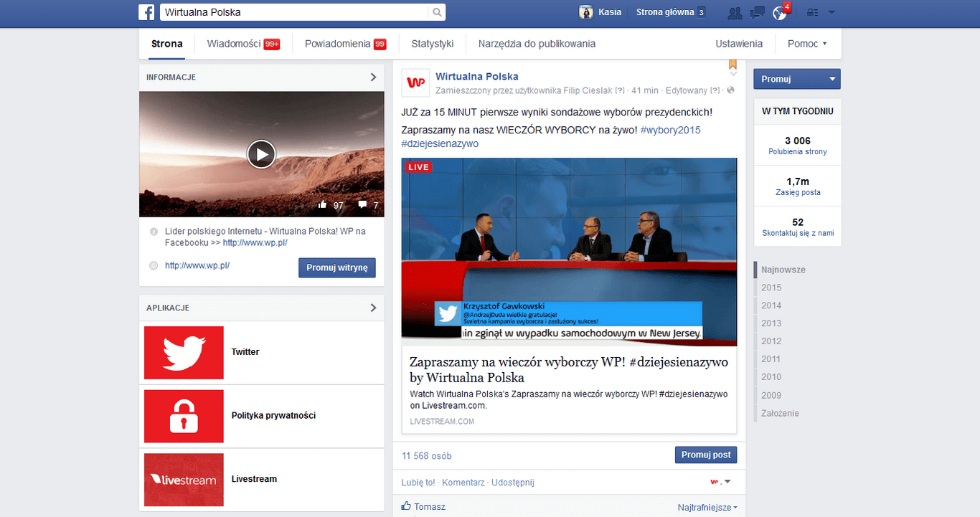View Polubienia strony weekly stat
980x517 pixels.
coord(797,146)
